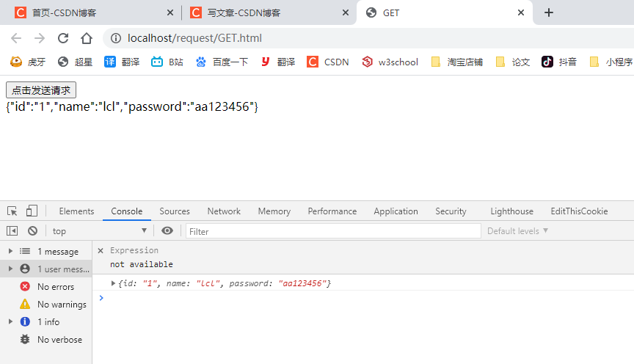Open the blue 翻译 bookmark
Screen dimensions: 634x364
pyautogui.click(x=122, y=62)
